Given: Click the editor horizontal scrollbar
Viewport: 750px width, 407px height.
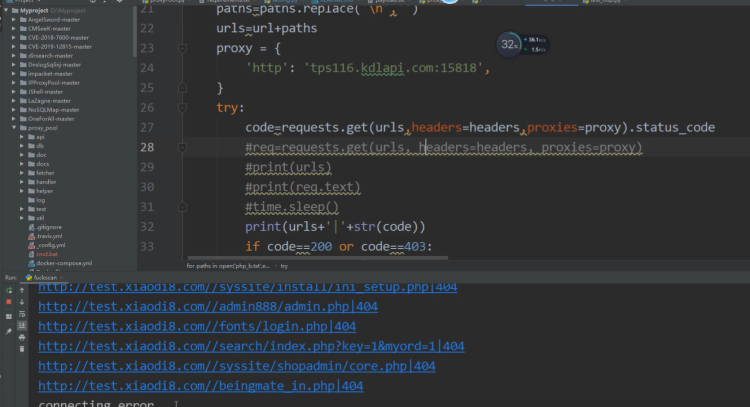Looking at the screenshot, I should tap(318, 258).
